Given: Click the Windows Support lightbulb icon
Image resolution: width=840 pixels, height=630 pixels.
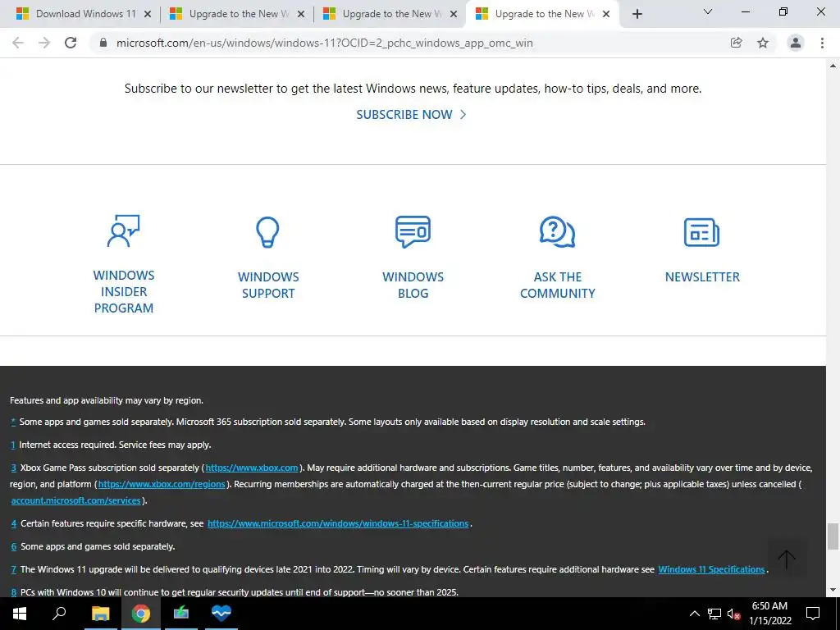Looking at the screenshot, I should coord(268,231).
